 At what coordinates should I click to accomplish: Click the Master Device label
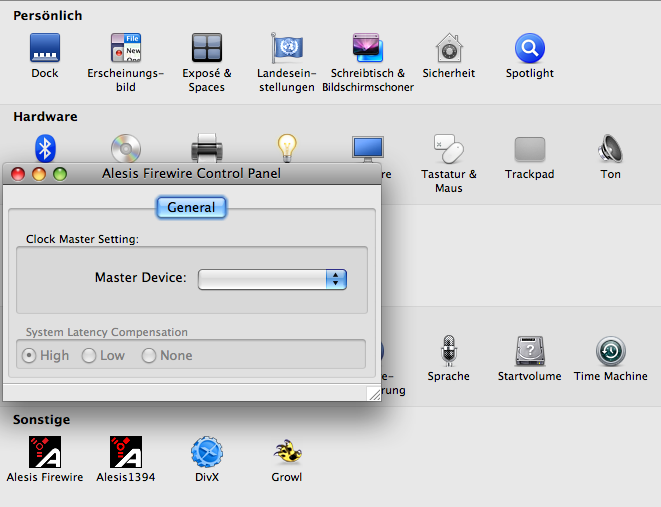(140, 278)
